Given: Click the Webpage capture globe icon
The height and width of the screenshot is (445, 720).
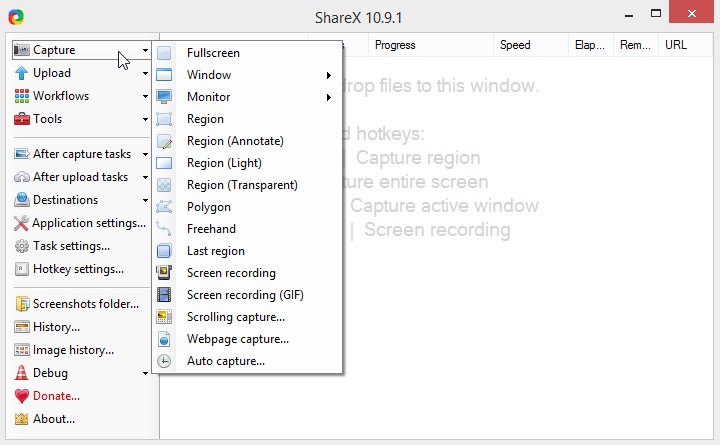Looking at the screenshot, I should click(164, 339).
